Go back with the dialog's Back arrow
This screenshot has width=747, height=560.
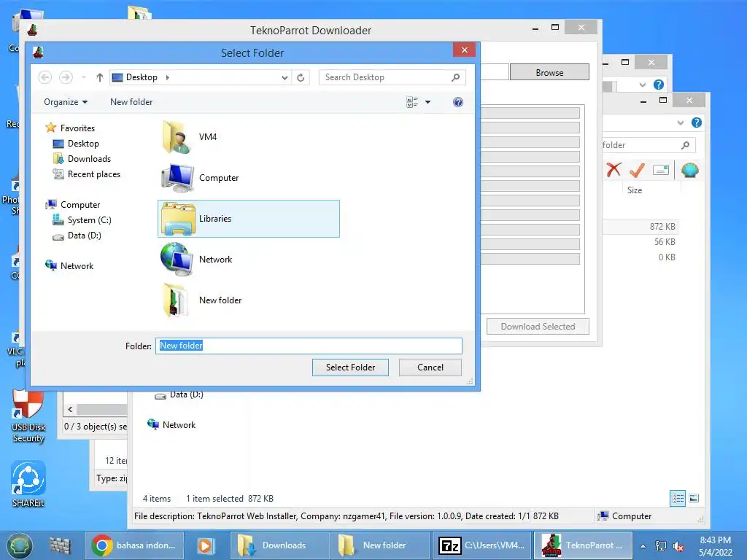44,77
